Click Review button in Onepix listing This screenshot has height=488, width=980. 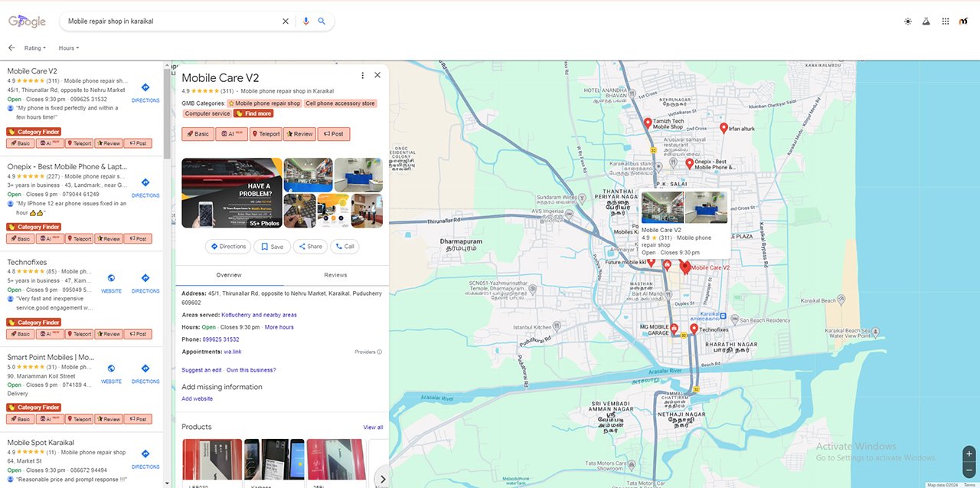[109, 239]
